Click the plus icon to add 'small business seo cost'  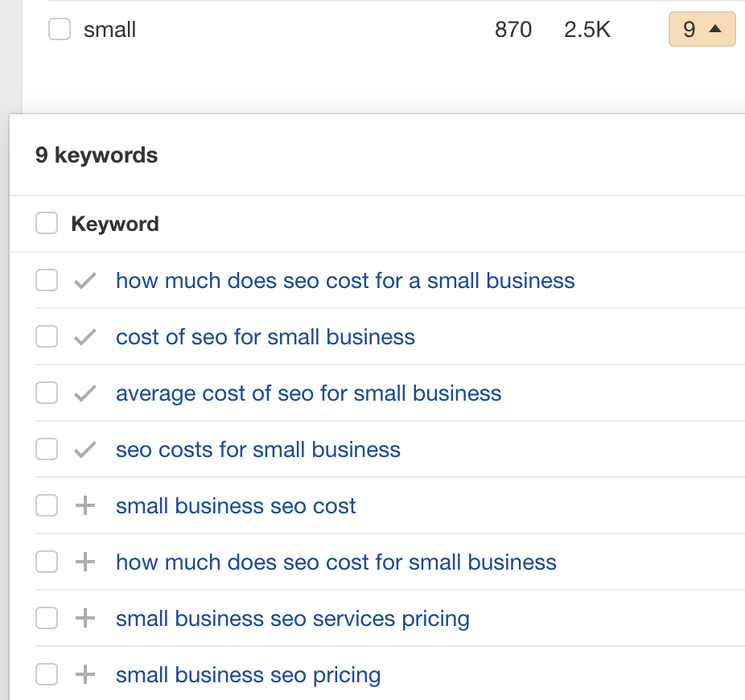pyautogui.click(x=84, y=505)
